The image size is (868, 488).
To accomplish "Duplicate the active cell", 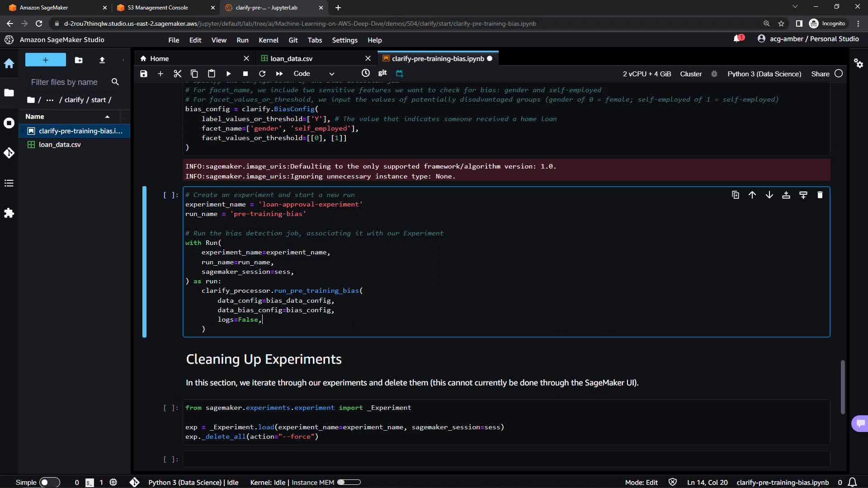I will pos(736,195).
